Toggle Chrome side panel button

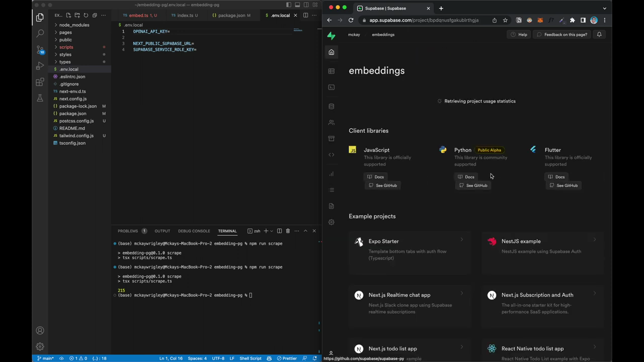[583, 20]
